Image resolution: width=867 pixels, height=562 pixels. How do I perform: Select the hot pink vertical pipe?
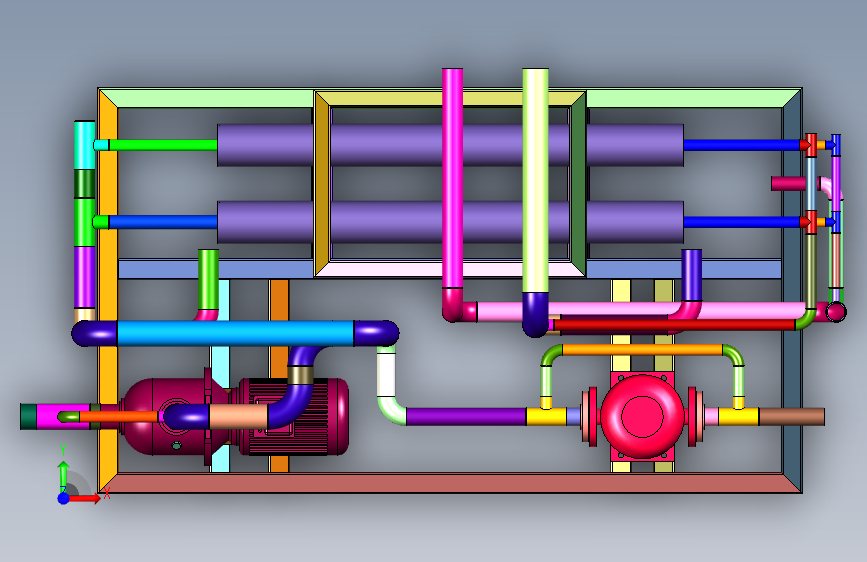click(452, 178)
